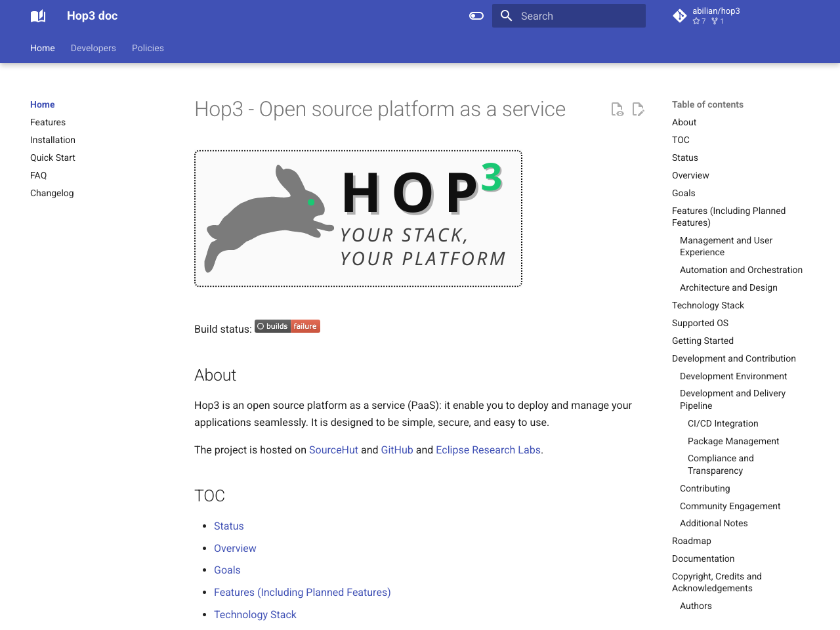Screen dimensions: 840x630
Task: Open the abilian/hop3 repository icon
Action: (x=679, y=15)
